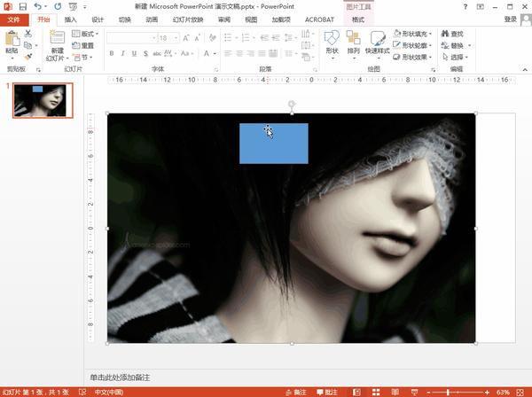532x397 pixels.
Task: Switch to the Transitions (切换) tab
Action: pos(125,19)
